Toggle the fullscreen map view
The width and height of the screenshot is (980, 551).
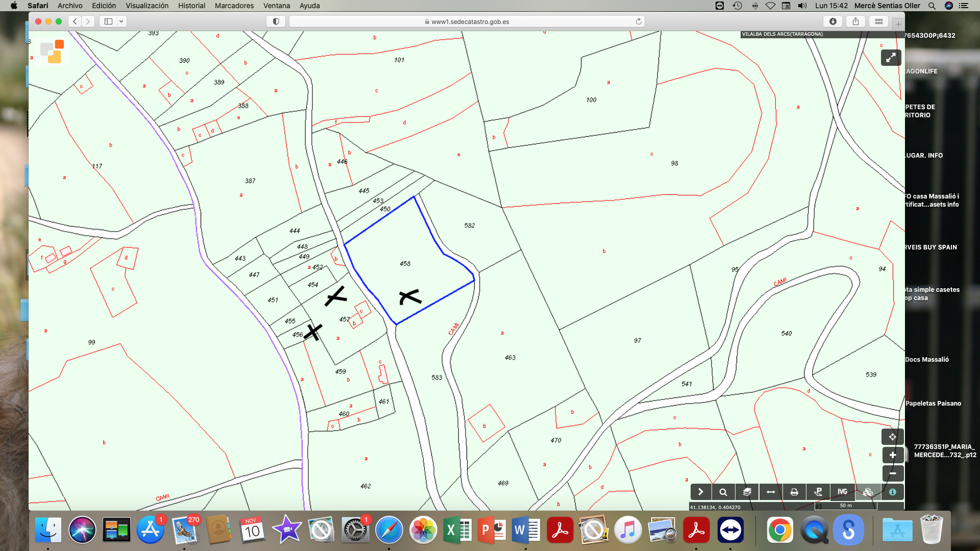click(x=891, y=58)
